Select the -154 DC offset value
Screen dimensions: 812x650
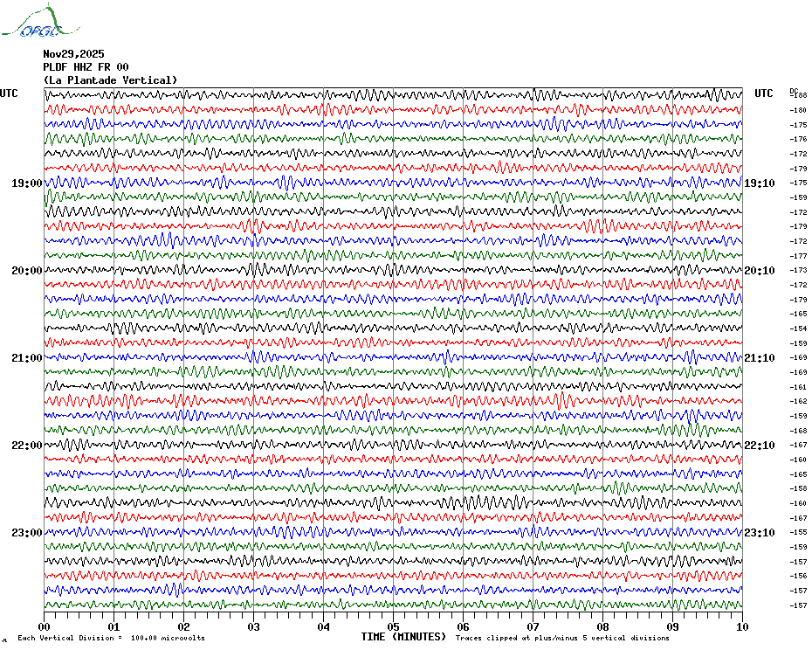tap(798, 328)
